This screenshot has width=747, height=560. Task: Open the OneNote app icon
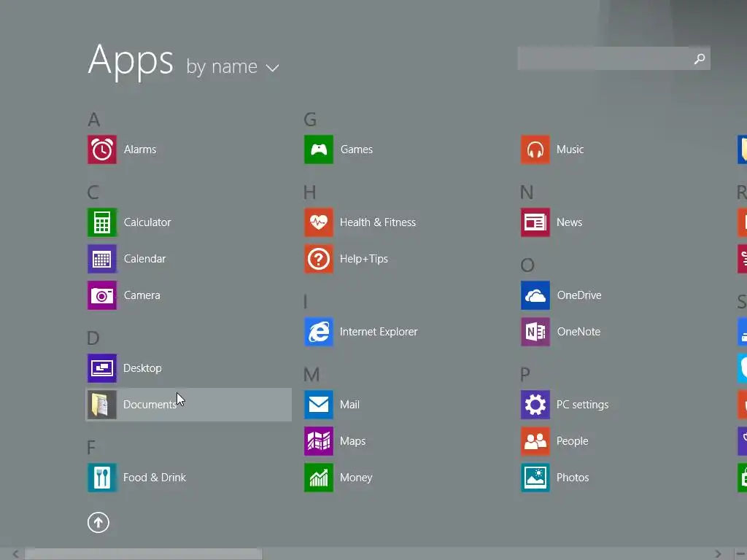535,332
